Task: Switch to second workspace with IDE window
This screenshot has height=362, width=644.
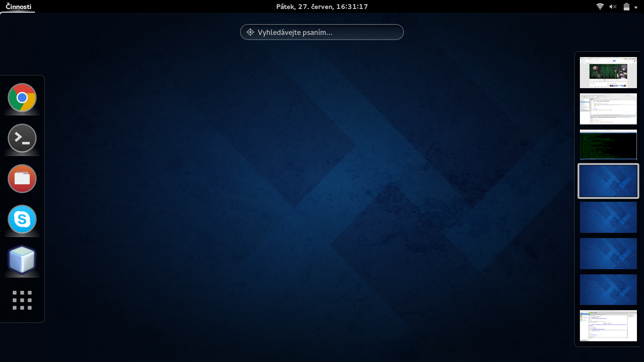Action: (608, 109)
